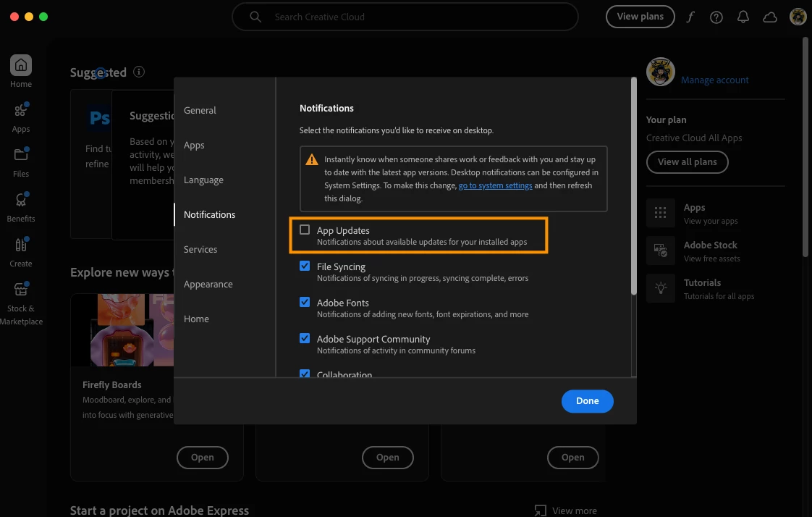Click Creative Cloud All Apps plan text

[x=694, y=138]
